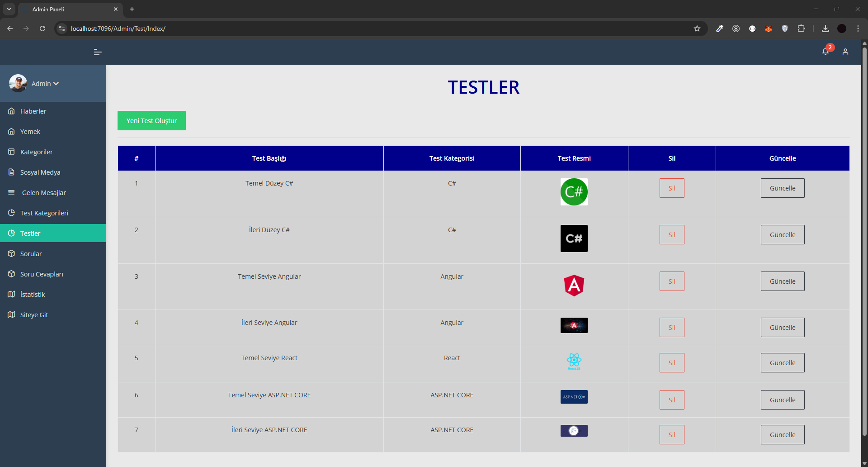Open the Chrome three-dot menu
This screenshot has width=868, height=467.
point(858,29)
